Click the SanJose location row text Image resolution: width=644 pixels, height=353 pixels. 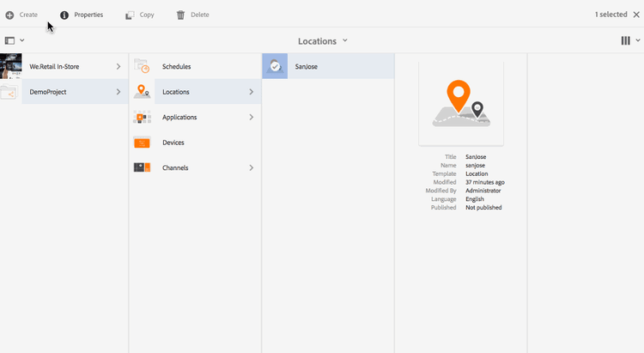[x=306, y=67]
